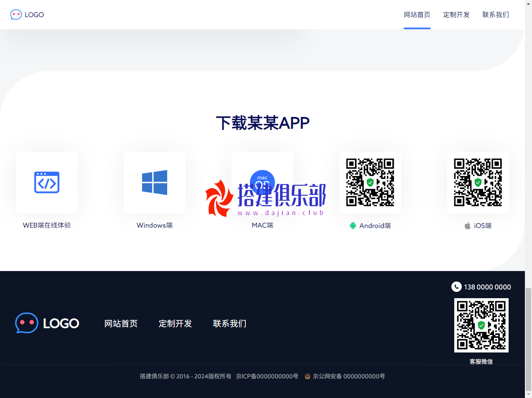Viewport: 532px width, 398px height.
Task: Open 定制开发 in the footer menu
Action: [x=176, y=324]
